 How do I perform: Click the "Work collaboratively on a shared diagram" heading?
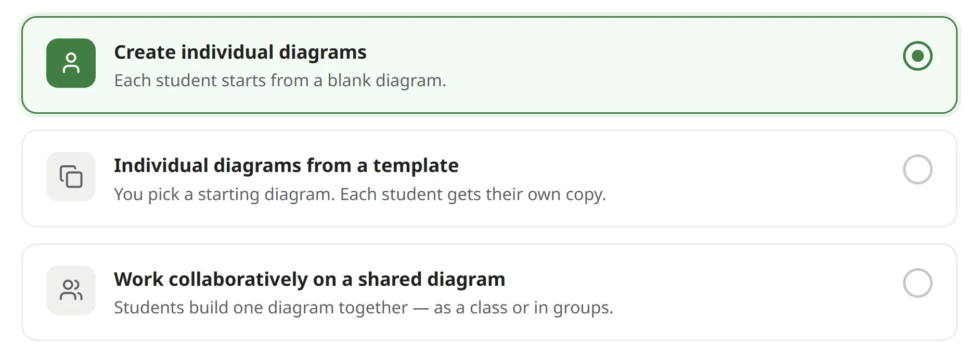pos(310,279)
